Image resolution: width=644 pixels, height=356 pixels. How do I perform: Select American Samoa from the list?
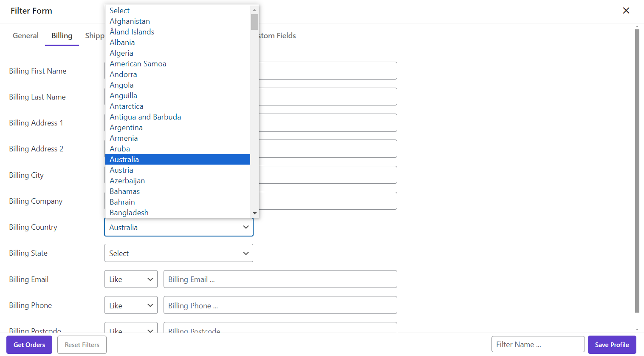pos(138,64)
